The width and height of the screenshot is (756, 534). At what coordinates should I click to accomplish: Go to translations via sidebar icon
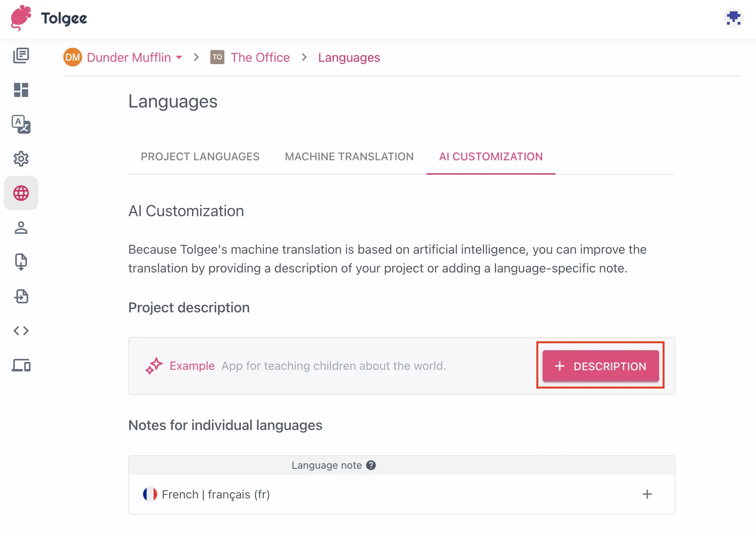[x=21, y=124]
